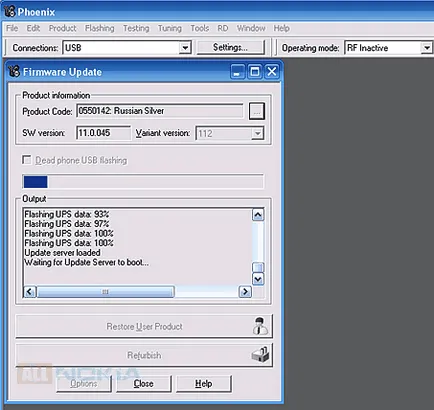This screenshot has width=434, height=410.
Task: Open the Flashing menu
Action: click(x=100, y=28)
